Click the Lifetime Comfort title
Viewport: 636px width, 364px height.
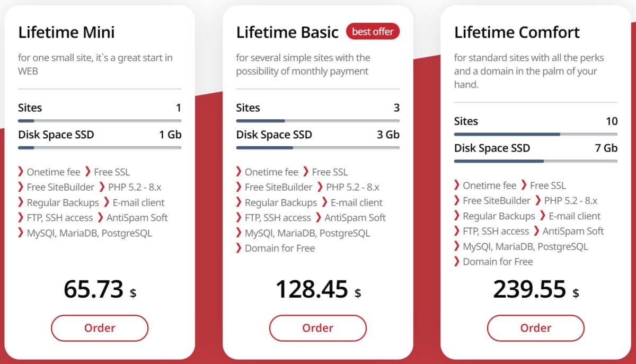[x=517, y=32]
